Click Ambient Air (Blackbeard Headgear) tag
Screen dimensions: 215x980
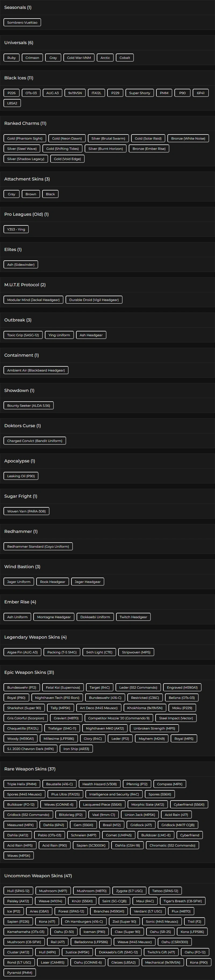coord(36,370)
